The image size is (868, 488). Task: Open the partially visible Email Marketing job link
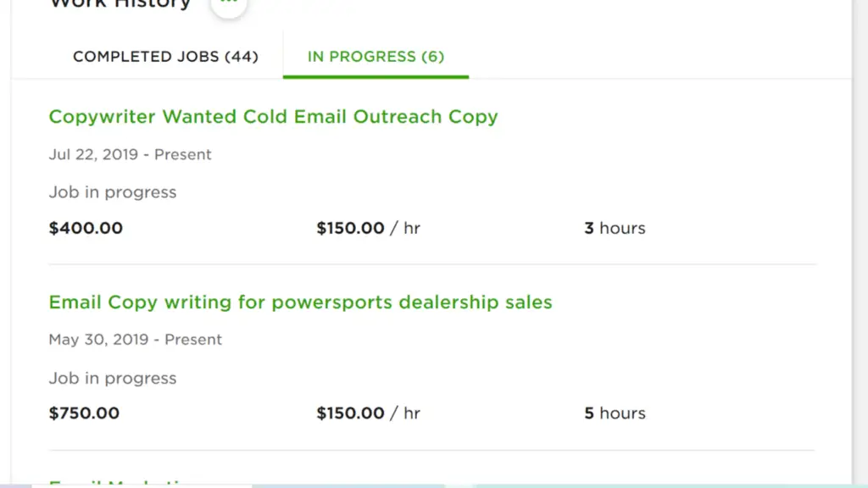[119, 484]
